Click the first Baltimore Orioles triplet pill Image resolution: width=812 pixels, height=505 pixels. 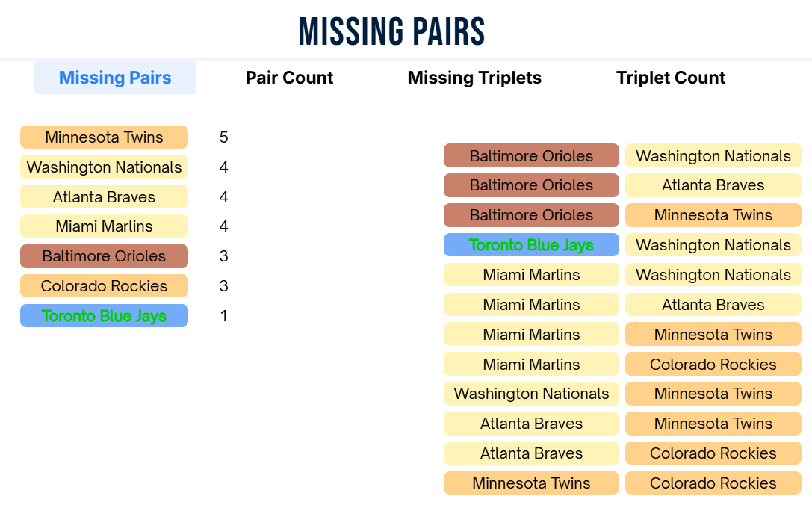click(x=531, y=155)
